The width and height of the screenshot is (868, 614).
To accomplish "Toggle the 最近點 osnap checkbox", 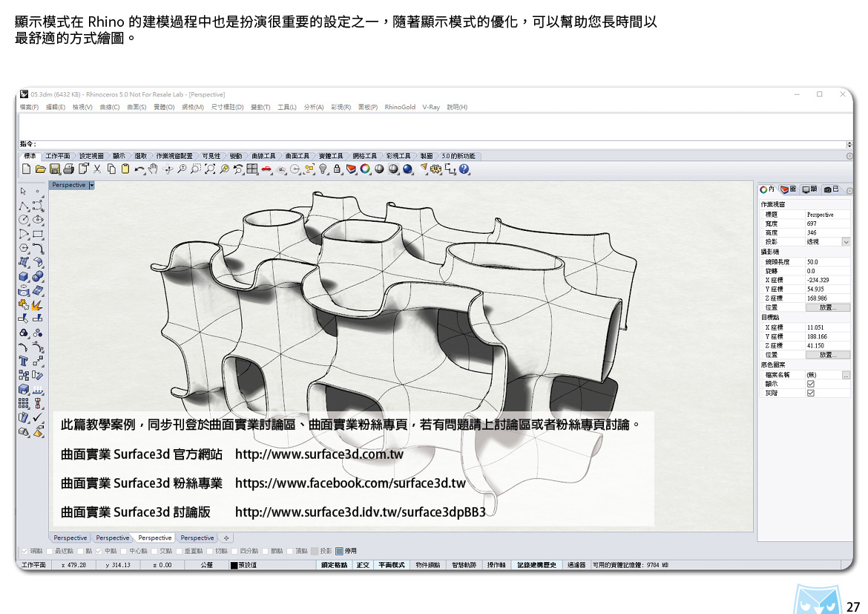I will pos(50,552).
